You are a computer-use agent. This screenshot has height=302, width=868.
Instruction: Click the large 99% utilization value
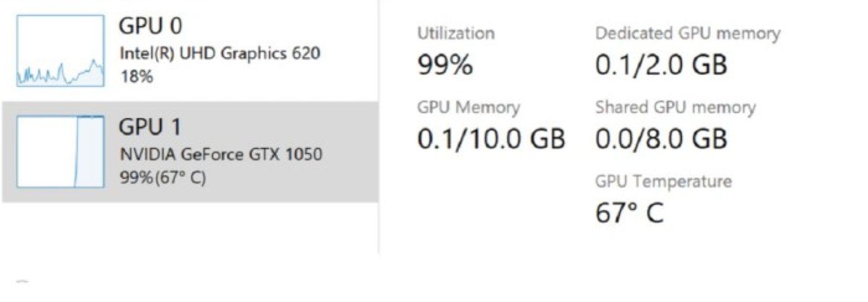[445, 65]
